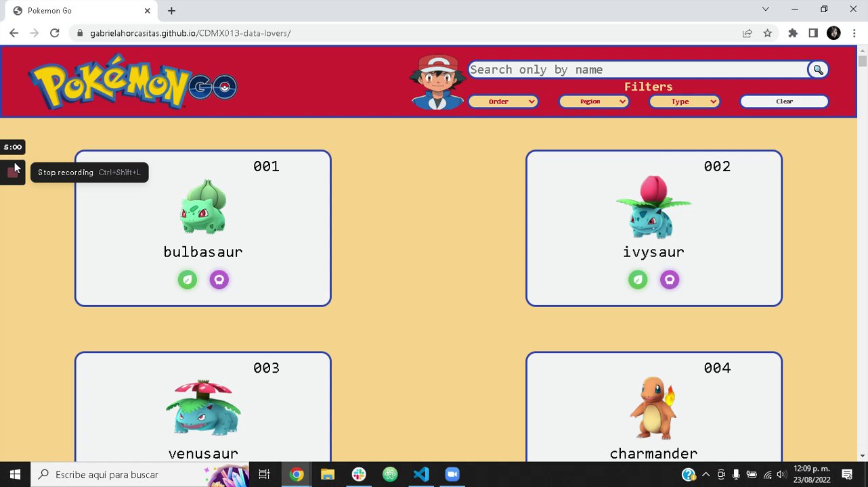Open the Windows notification center
The height and width of the screenshot is (487, 868).
point(847,475)
